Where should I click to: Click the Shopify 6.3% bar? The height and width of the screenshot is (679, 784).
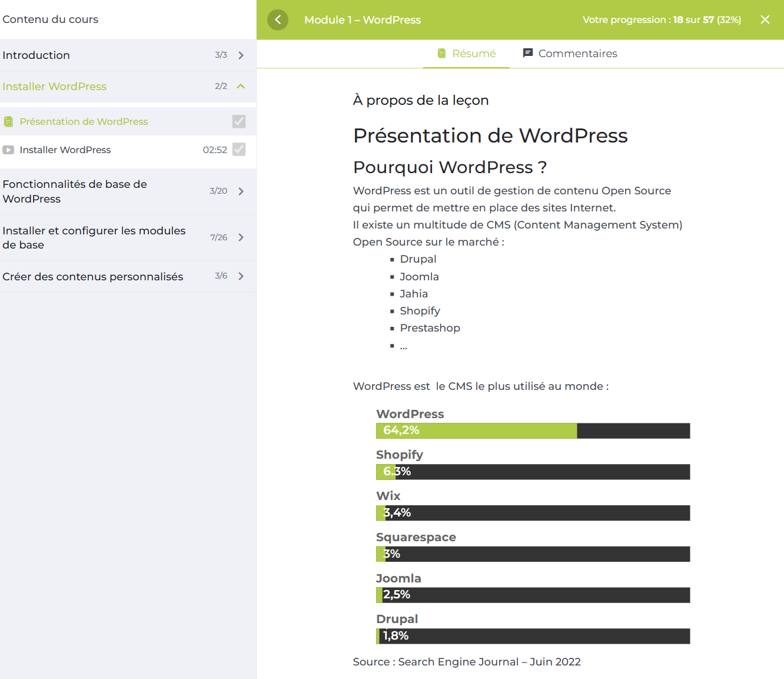tap(533, 472)
